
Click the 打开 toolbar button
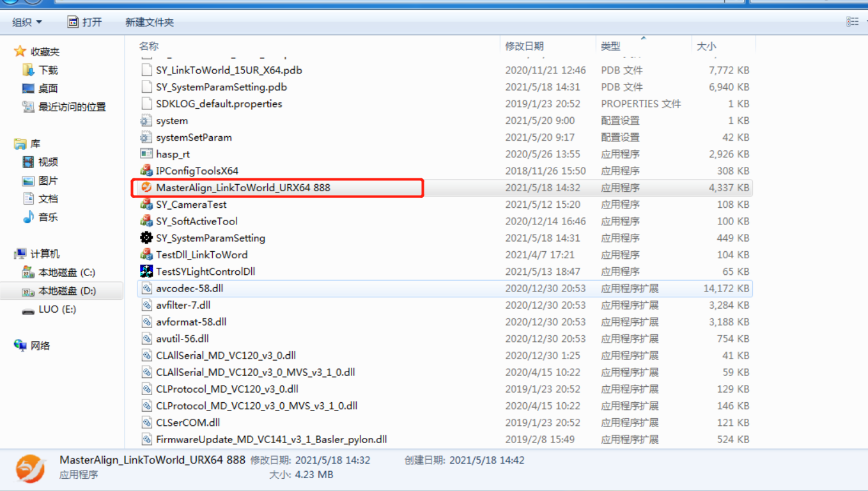[85, 22]
